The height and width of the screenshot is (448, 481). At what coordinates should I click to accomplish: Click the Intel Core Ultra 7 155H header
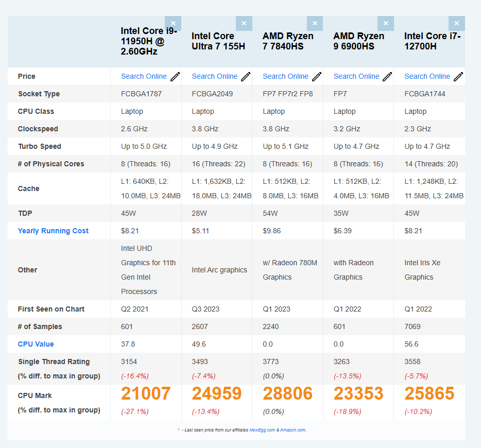tap(218, 41)
